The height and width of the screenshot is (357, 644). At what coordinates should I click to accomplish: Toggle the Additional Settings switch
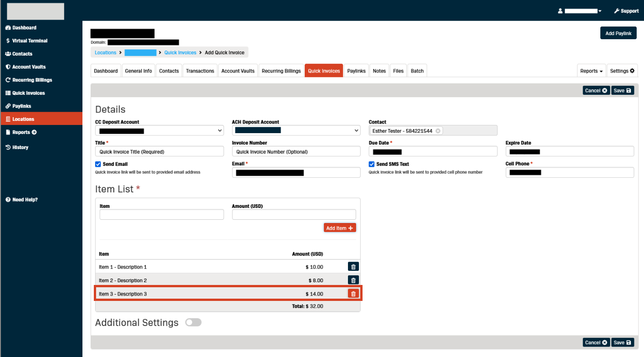pyautogui.click(x=193, y=322)
